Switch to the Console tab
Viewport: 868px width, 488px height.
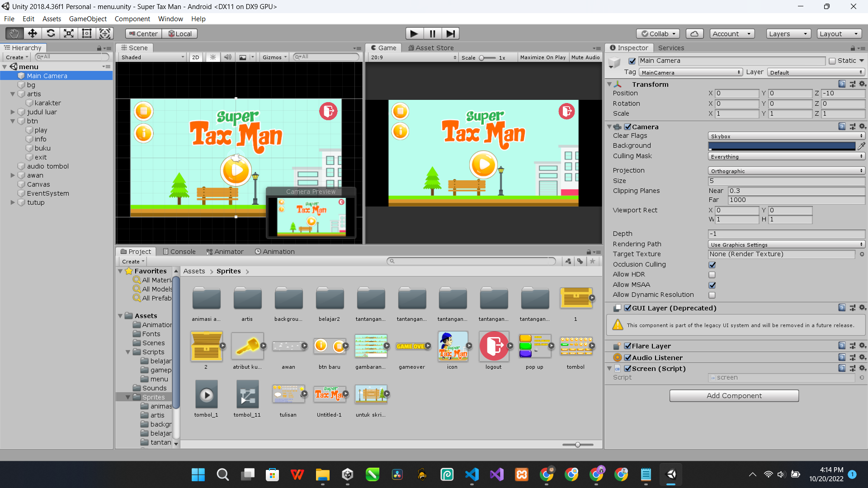179,252
